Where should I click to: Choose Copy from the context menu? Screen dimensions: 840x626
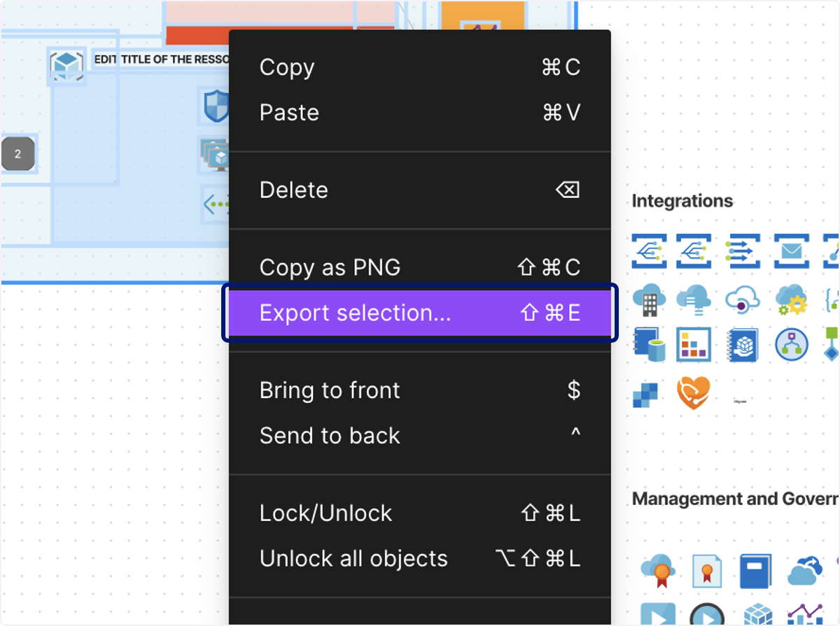click(420, 67)
